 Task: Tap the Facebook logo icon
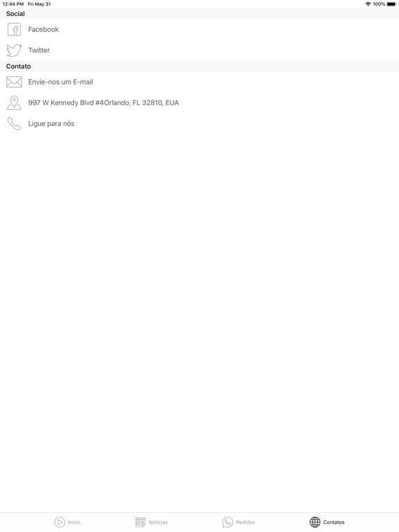(x=15, y=30)
